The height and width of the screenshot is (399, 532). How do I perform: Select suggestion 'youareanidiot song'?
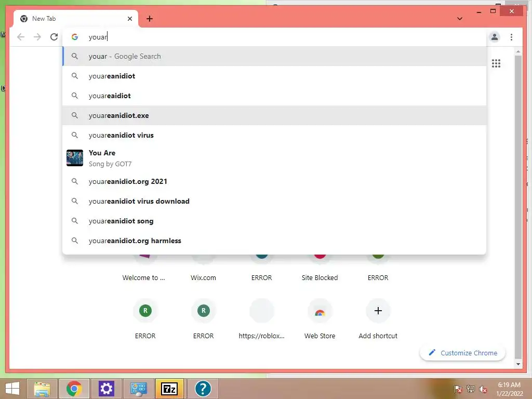(274, 221)
